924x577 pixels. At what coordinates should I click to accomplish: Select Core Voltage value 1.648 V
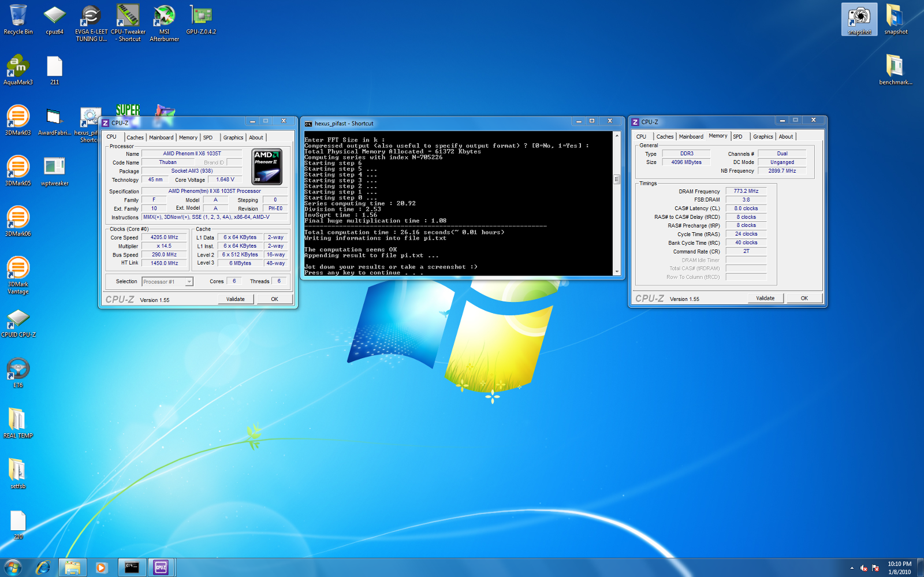pos(225,180)
